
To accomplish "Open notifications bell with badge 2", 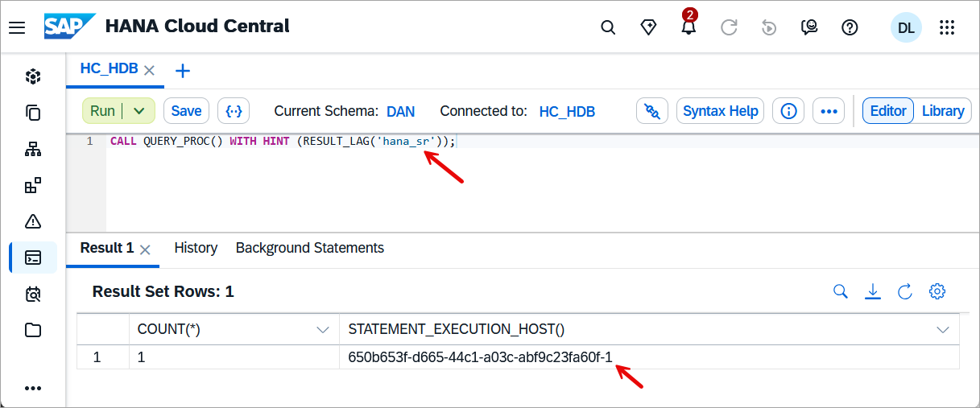I will tap(688, 26).
